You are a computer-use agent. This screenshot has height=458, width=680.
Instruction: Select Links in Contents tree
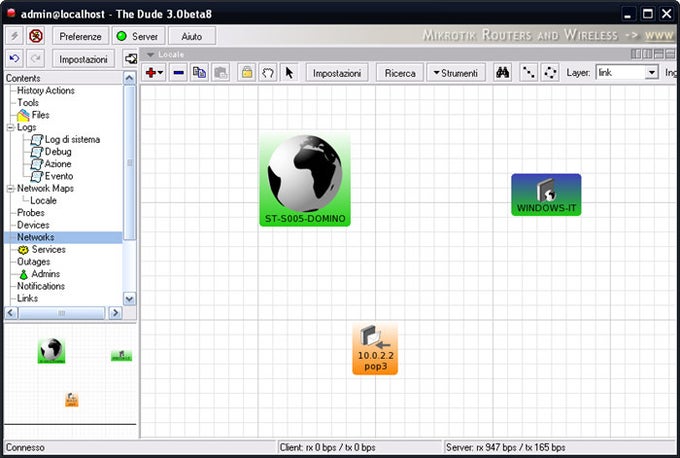pos(27,298)
